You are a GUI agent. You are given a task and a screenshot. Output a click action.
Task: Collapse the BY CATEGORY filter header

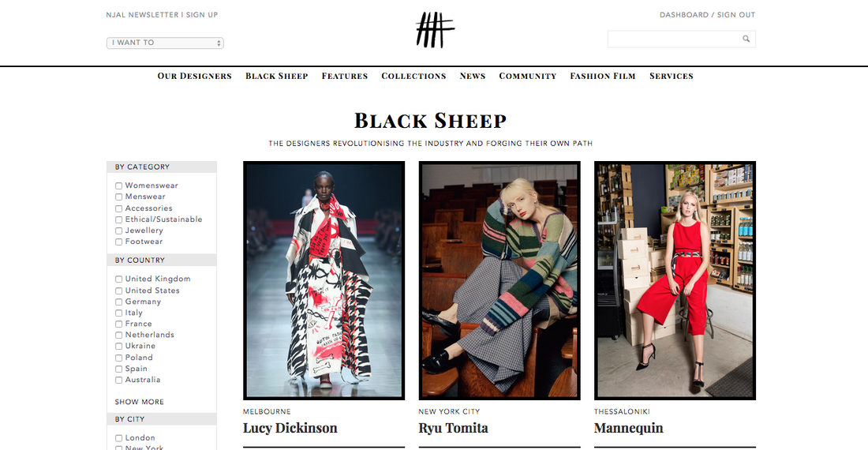point(162,167)
